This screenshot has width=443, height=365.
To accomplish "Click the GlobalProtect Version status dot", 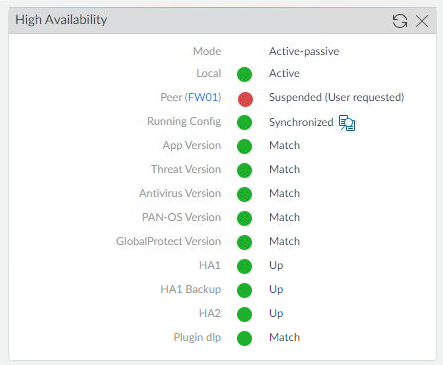I will (244, 242).
